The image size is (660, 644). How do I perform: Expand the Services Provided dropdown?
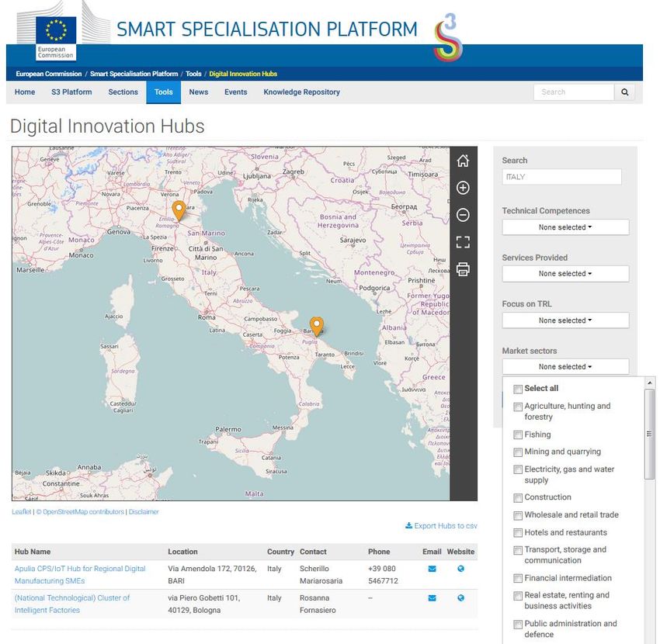point(565,273)
